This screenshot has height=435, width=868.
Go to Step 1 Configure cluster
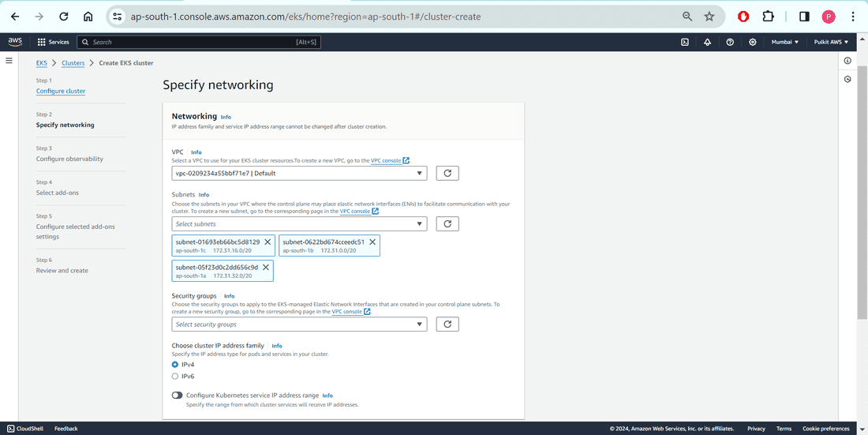[x=61, y=91]
